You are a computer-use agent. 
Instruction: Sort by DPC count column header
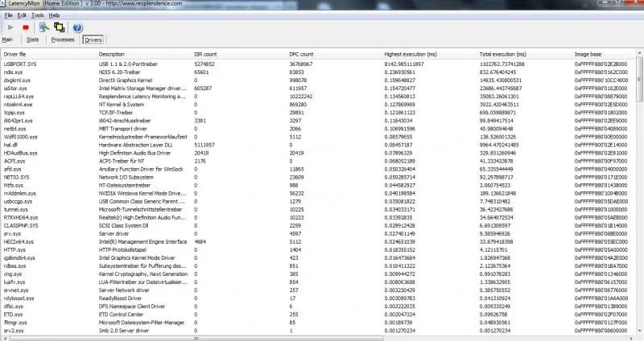coord(302,54)
